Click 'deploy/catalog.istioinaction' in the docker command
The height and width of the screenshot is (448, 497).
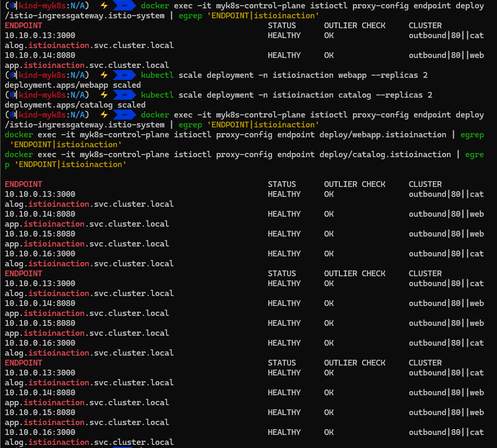[385, 155]
